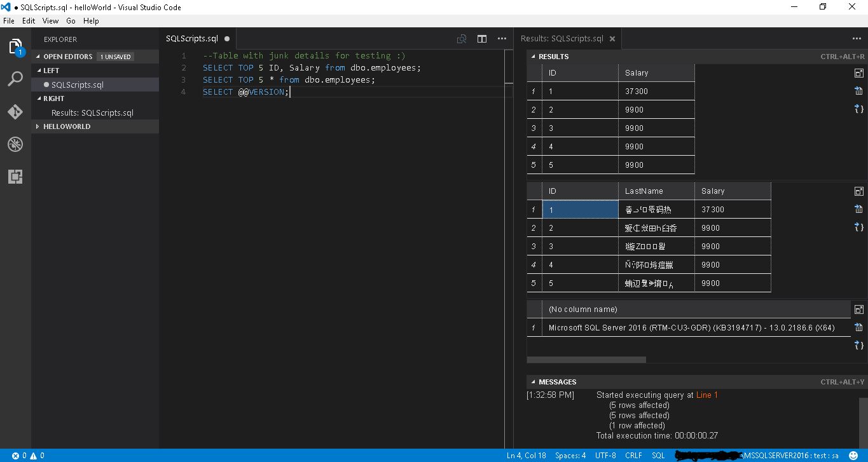868x462 pixels.
Task: Split the editor using the split icon
Action: [x=481, y=39]
